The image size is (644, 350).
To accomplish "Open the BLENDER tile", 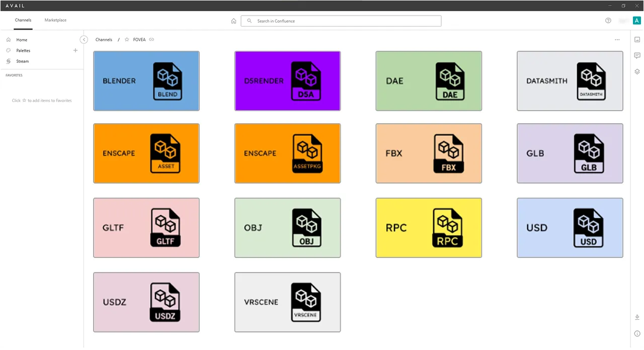I will (146, 81).
